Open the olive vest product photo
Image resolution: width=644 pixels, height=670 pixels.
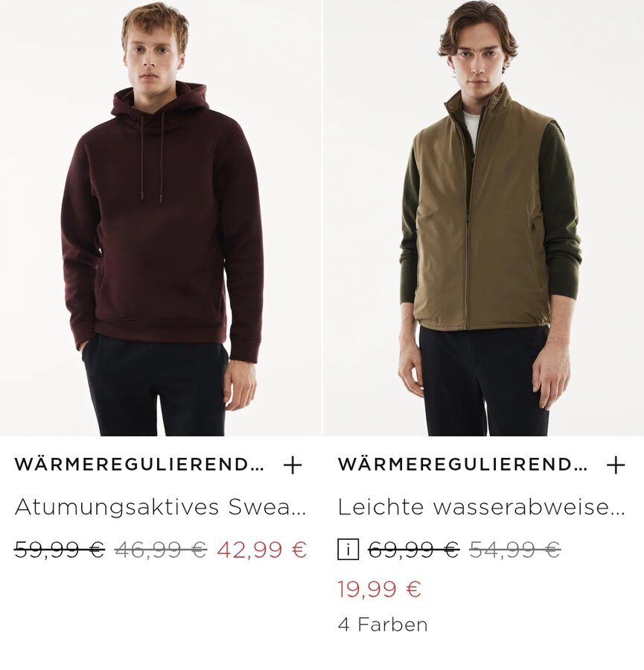point(484,218)
